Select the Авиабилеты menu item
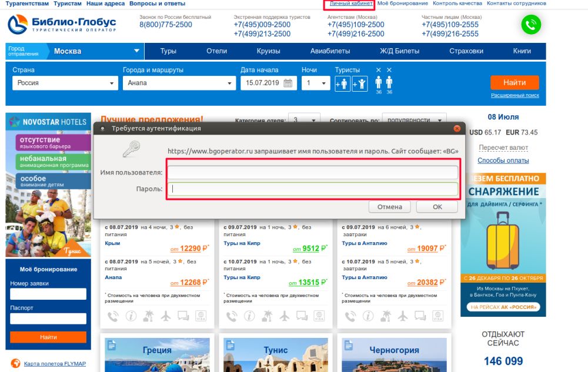Screen dimensions: 588x372 tap(326, 51)
